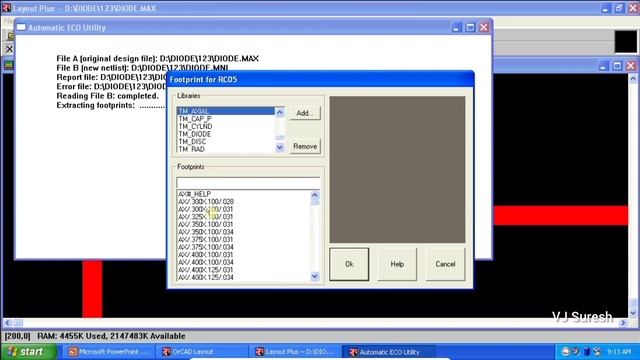The image size is (640, 360).
Task: Click the Layout Plus application title icon
Action: (7, 8)
